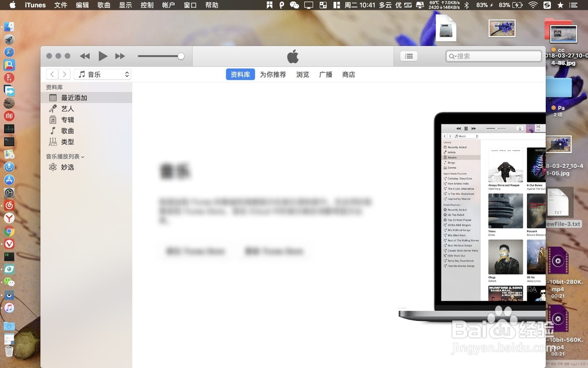Open the 音乐 media type dropdown
Image resolution: width=588 pixels, height=368 pixels.
click(103, 74)
